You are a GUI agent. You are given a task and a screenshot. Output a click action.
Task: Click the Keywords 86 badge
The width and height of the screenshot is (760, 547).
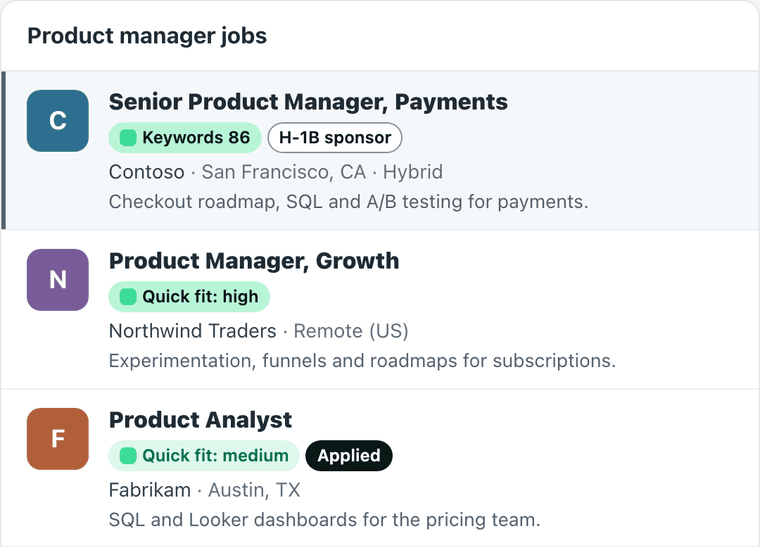tap(185, 138)
